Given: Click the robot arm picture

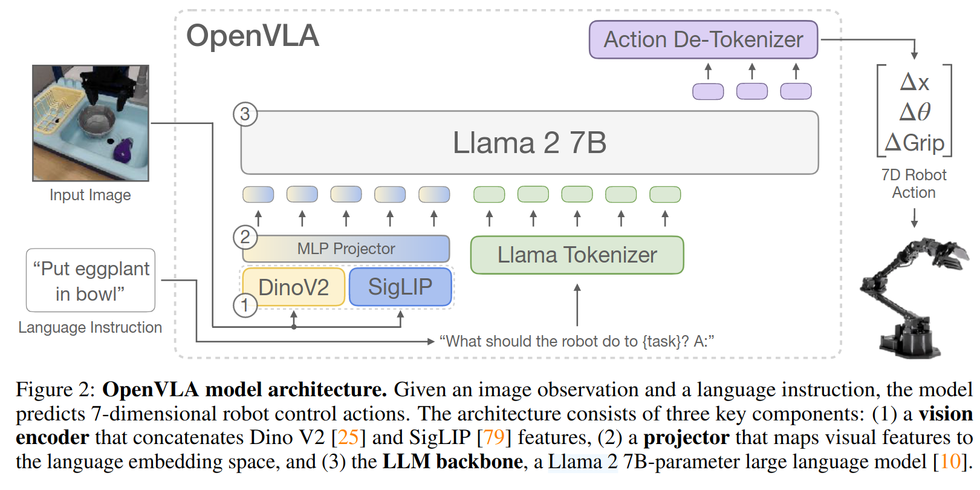Looking at the screenshot, I should point(913,296).
